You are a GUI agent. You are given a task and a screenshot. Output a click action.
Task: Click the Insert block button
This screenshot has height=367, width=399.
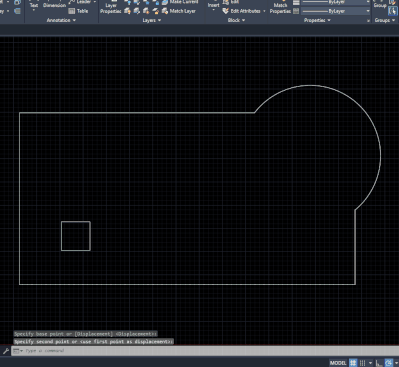[214, 4]
